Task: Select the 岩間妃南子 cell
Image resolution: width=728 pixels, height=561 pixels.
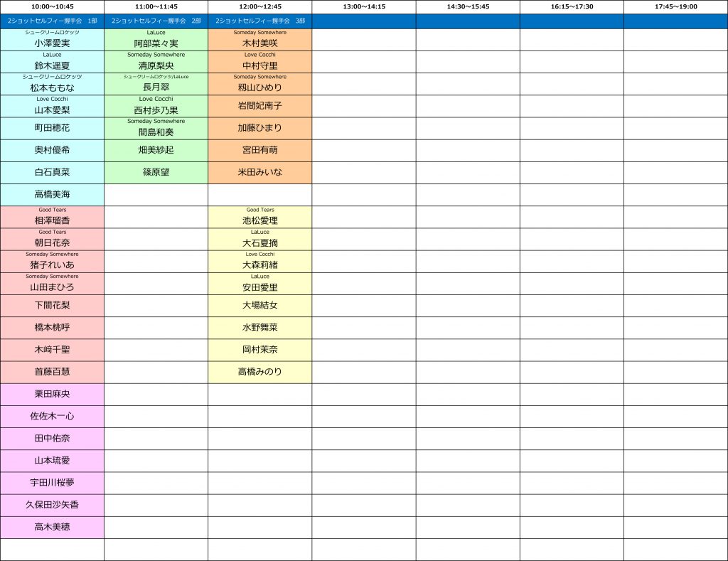Action: (x=259, y=105)
